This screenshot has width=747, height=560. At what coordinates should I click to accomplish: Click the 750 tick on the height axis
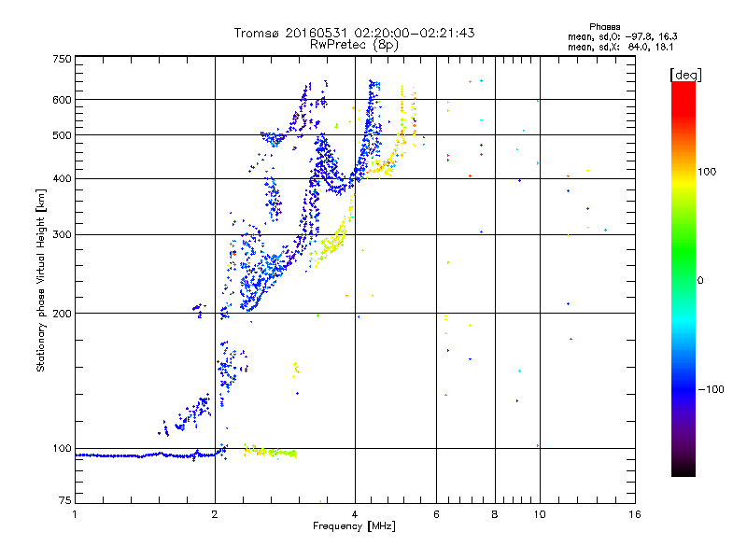pyautogui.click(x=62, y=58)
